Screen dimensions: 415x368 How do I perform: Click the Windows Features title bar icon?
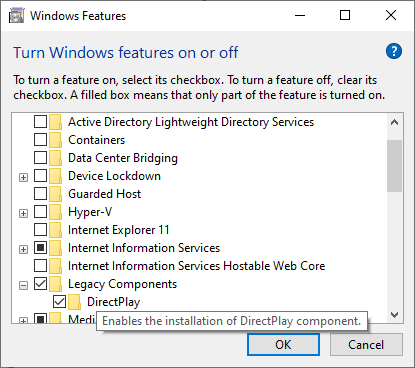(16, 16)
